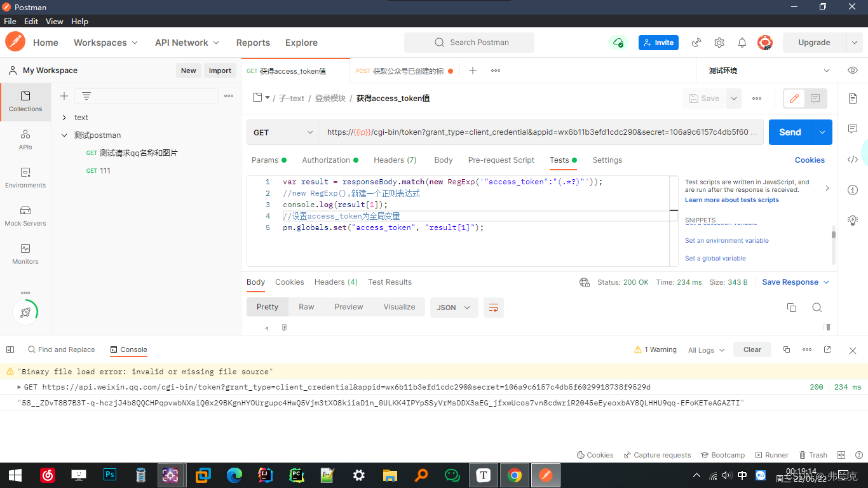The width and height of the screenshot is (868, 488).
Task: Switch to edit (pencil) build mode
Action: (794, 98)
